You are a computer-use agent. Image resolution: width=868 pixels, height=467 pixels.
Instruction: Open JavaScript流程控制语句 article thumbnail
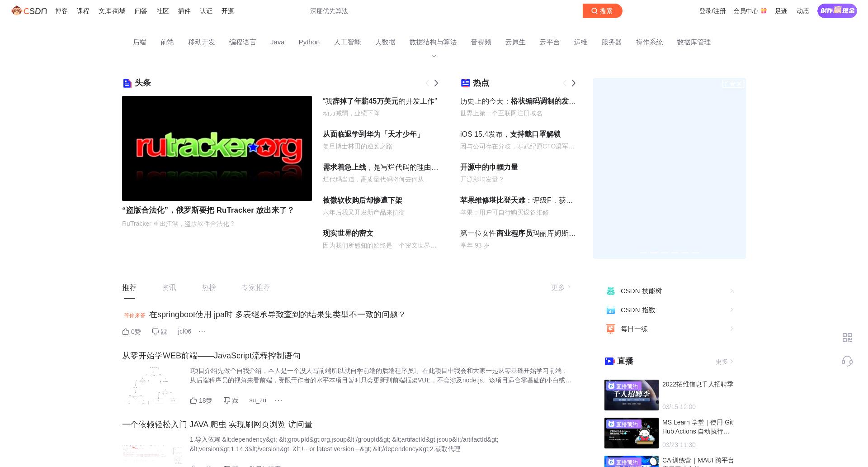tap(151, 386)
